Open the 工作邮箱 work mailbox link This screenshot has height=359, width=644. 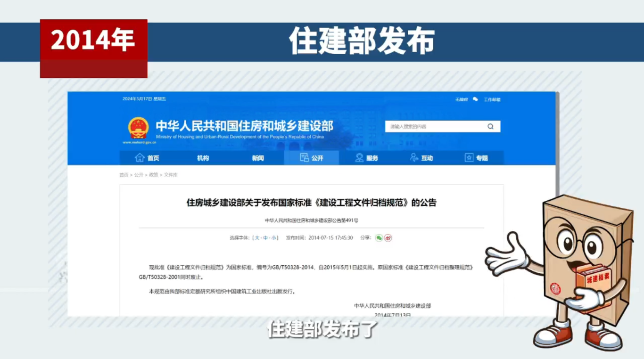(x=493, y=99)
